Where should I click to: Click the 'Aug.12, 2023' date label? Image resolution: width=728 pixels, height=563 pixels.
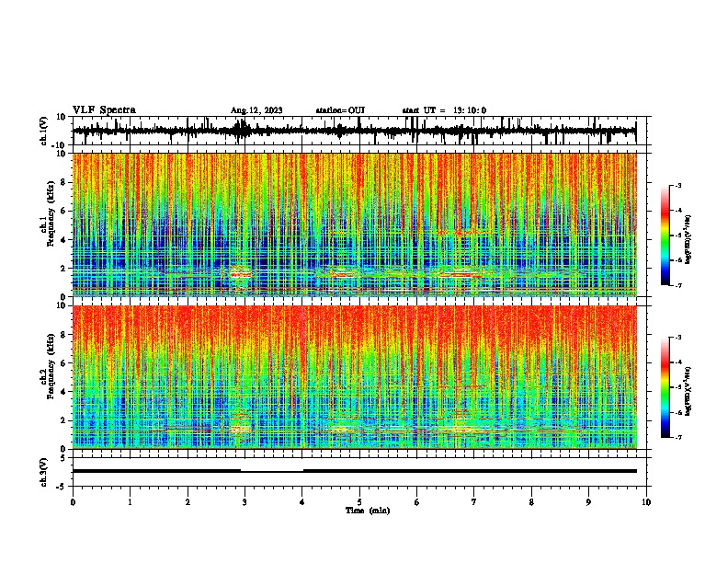[x=256, y=110]
